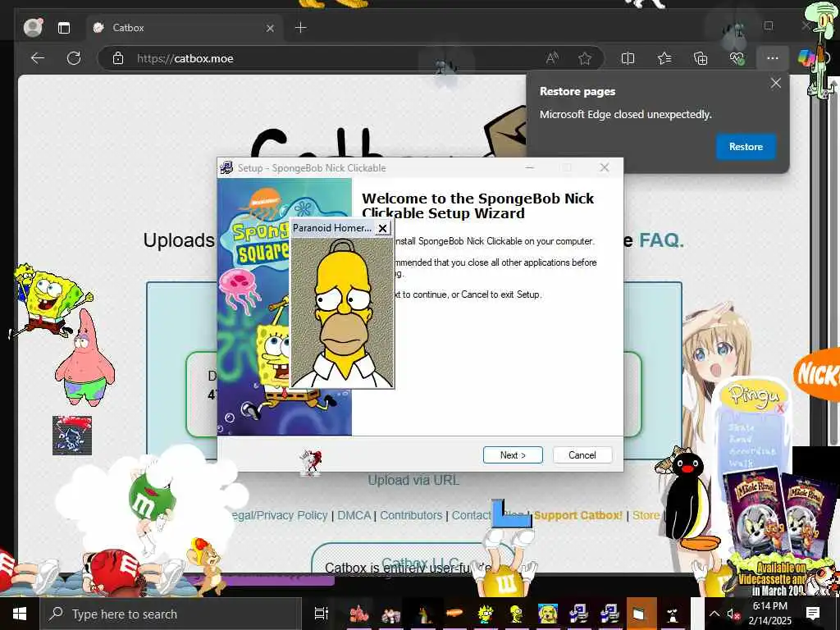Open the yellow dog taskbar app

click(547, 614)
